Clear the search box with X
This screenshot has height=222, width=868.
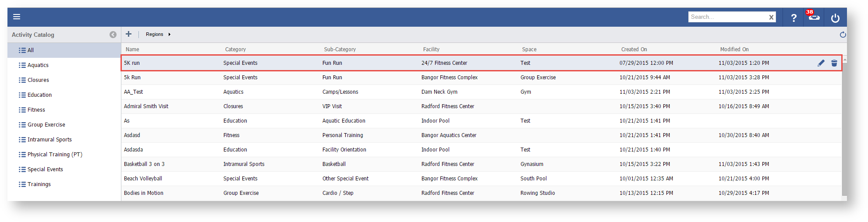pyautogui.click(x=771, y=17)
